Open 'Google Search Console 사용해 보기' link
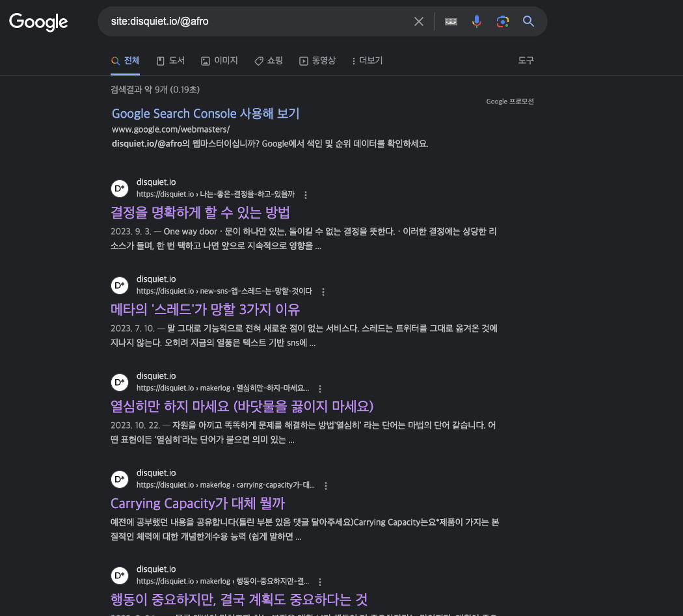The width and height of the screenshot is (683, 616). point(206,114)
